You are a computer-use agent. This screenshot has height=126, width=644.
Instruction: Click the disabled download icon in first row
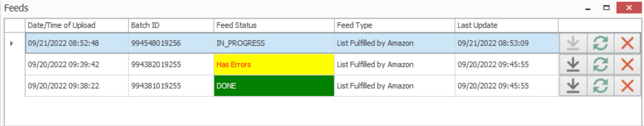(573, 43)
